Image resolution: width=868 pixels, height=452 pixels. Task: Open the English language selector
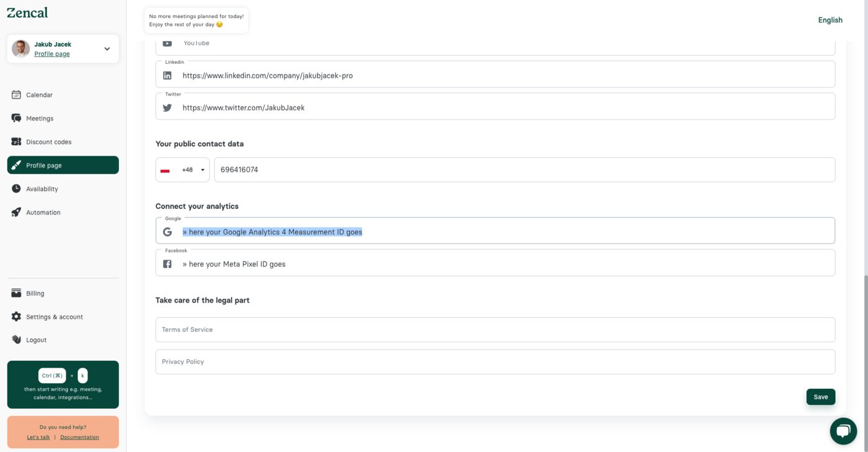(x=830, y=20)
